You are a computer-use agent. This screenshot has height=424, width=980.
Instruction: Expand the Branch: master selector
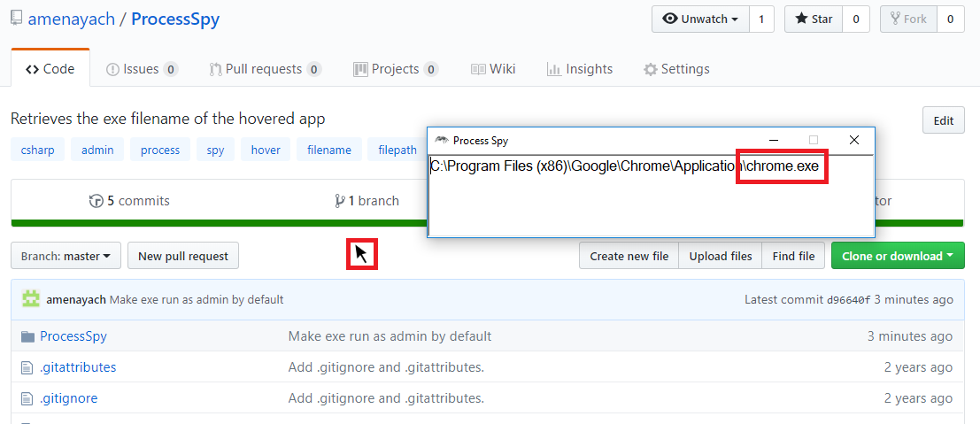tap(64, 256)
